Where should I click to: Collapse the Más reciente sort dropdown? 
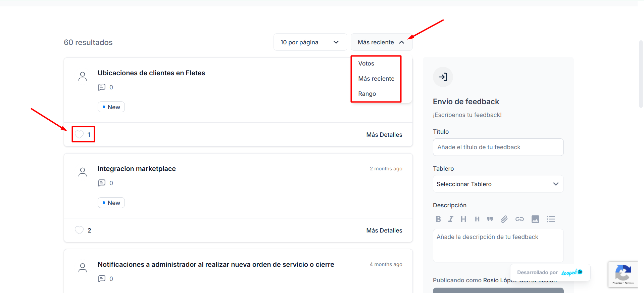[x=381, y=42]
